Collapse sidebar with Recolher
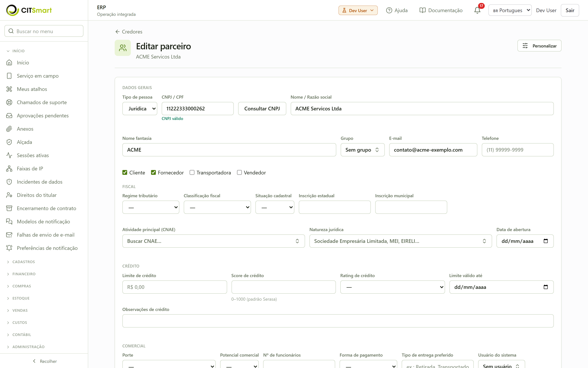Image resolution: width=588 pixels, height=368 pixels. point(44,361)
